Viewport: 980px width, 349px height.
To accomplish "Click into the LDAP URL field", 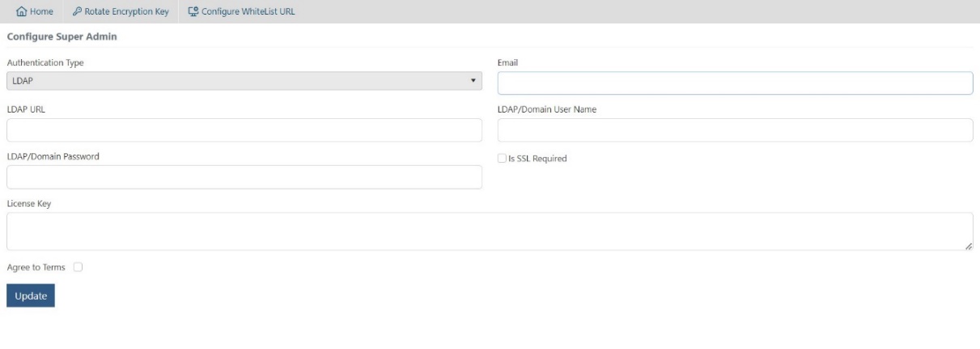I will 244,130.
